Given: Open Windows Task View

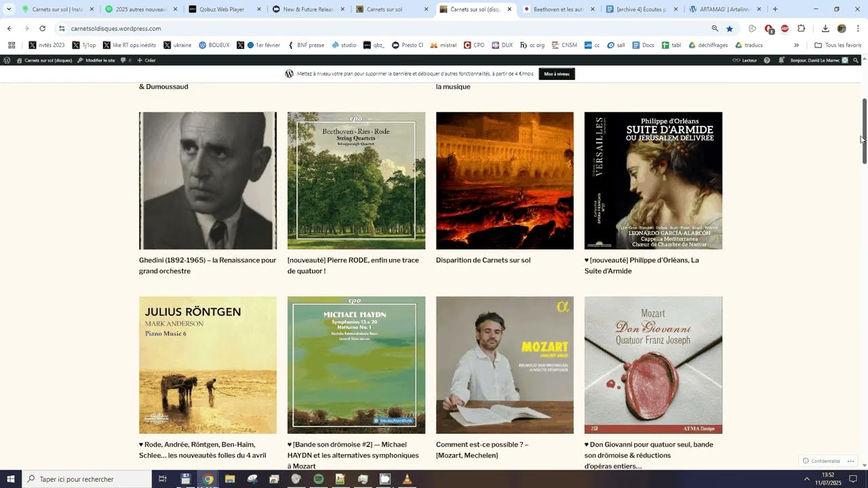Looking at the screenshot, I should [163, 479].
